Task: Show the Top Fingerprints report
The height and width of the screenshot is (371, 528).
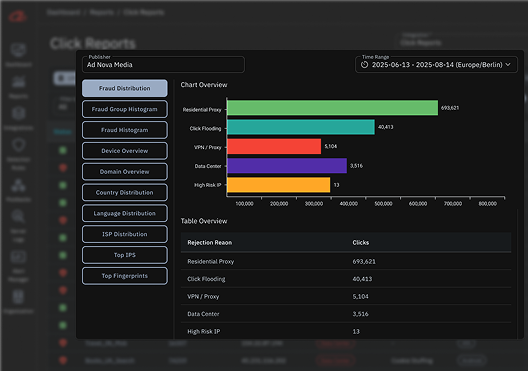Action: click(125, 276)
